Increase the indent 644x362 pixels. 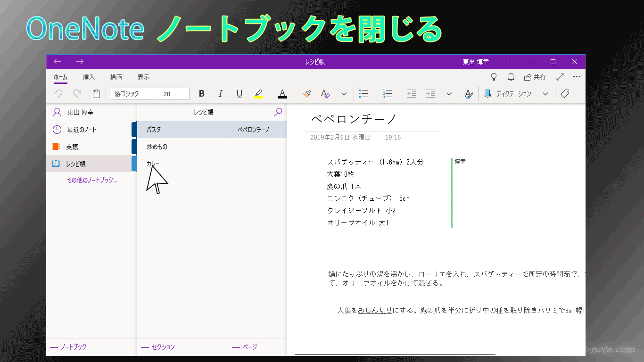coord(430,94)
